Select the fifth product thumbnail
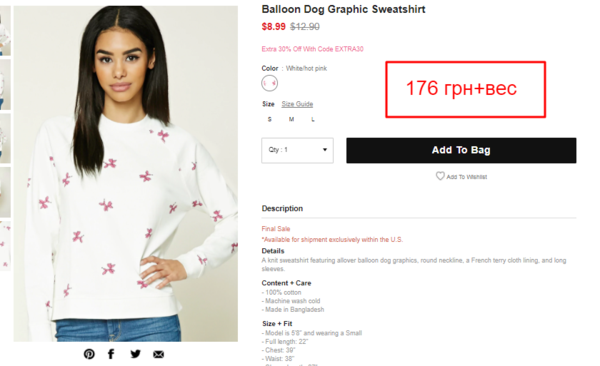The width and height of the screenshot is (600, 366). coord(5,246)
